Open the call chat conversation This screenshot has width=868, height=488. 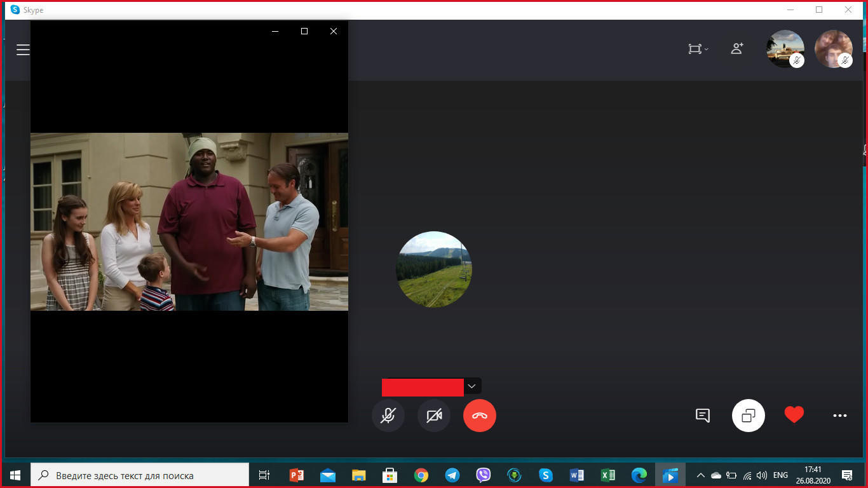(703, 416)
